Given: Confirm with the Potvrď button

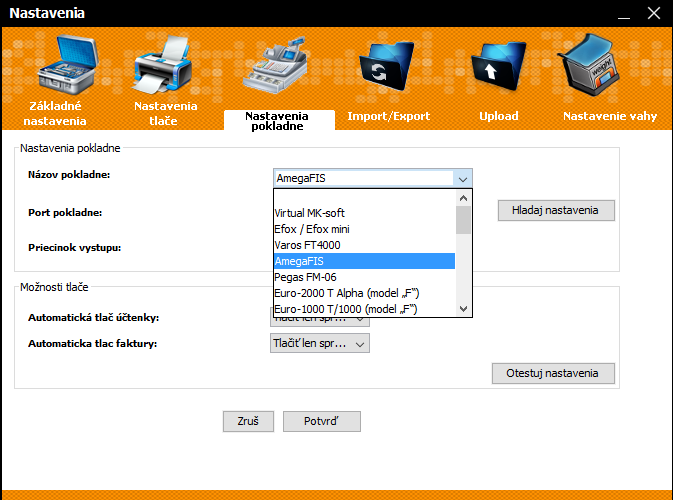Looking at the screenshot, I should pyautogui.click(x=321, y=421).
